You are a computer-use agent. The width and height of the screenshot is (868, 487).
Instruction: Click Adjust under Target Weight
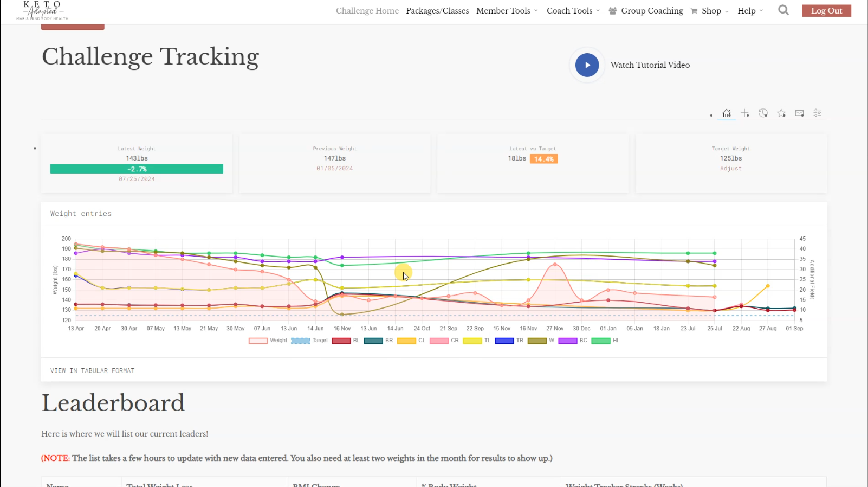point(730,169)
